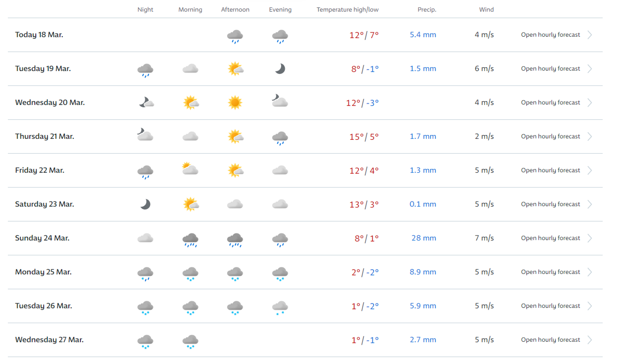
Task: Click the Precip. column header
Action: click(427, 9)
